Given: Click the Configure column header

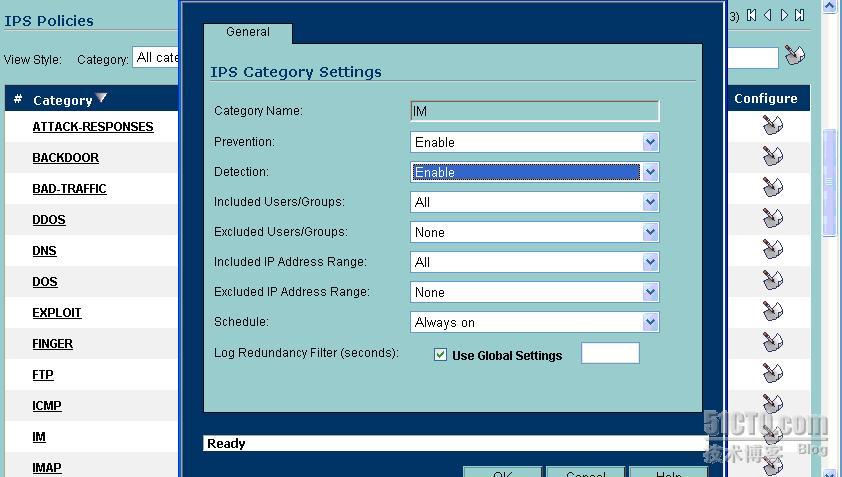Looking at the screenshot, I should (x=766, y=99).
